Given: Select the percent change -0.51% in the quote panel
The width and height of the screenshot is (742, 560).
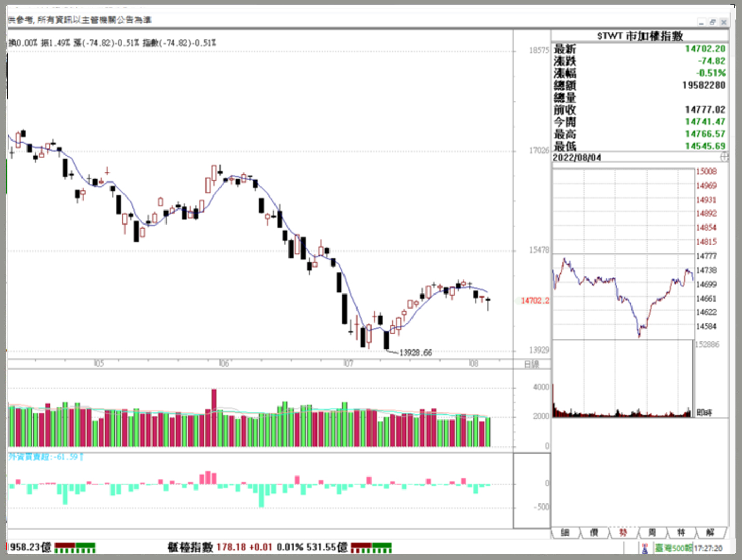Looking at the screenshot, I should (x=711, y=73).
